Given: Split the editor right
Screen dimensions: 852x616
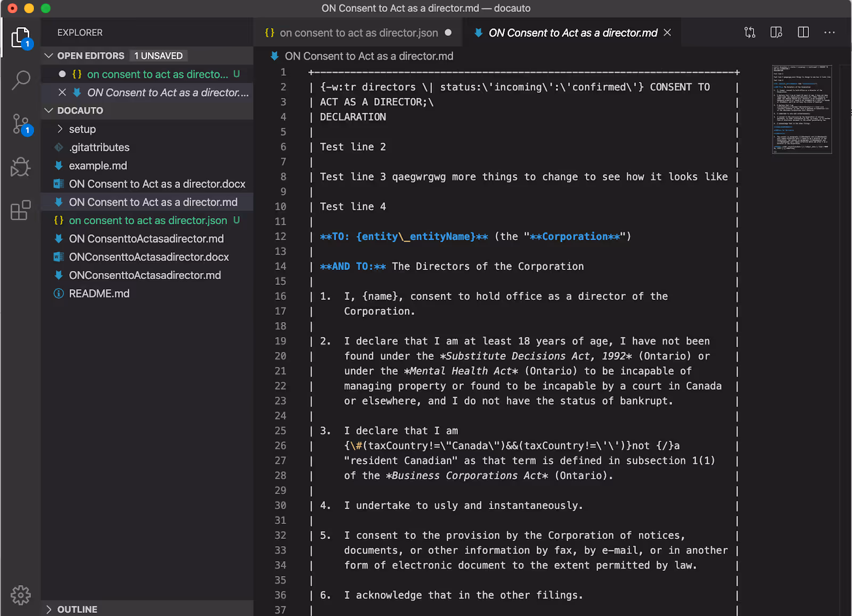Looking at the screenshot, I should click(803, 32).
